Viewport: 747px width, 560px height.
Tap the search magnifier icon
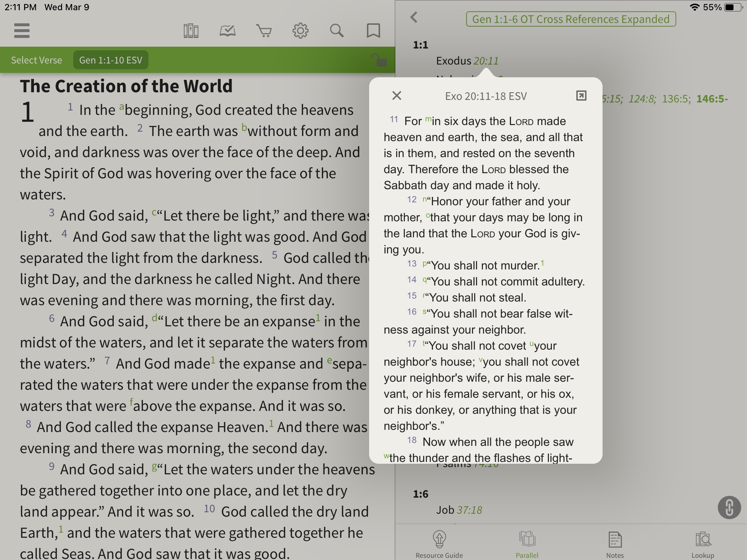point(337,31)
